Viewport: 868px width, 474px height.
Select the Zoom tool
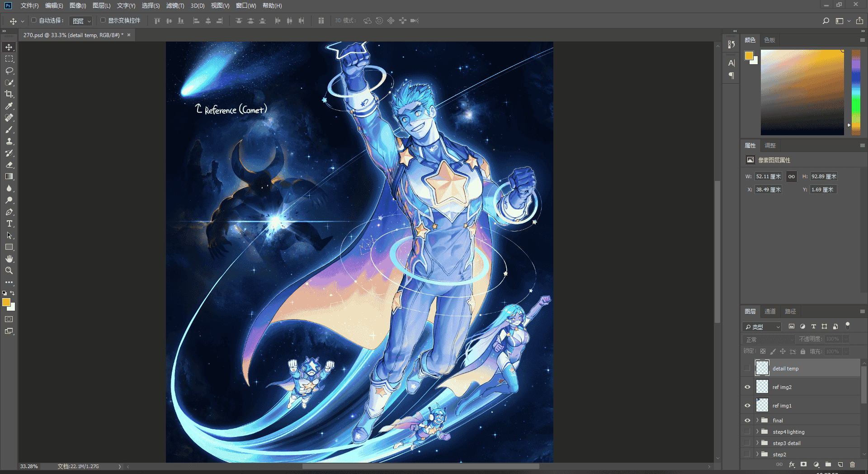point(9,270)
